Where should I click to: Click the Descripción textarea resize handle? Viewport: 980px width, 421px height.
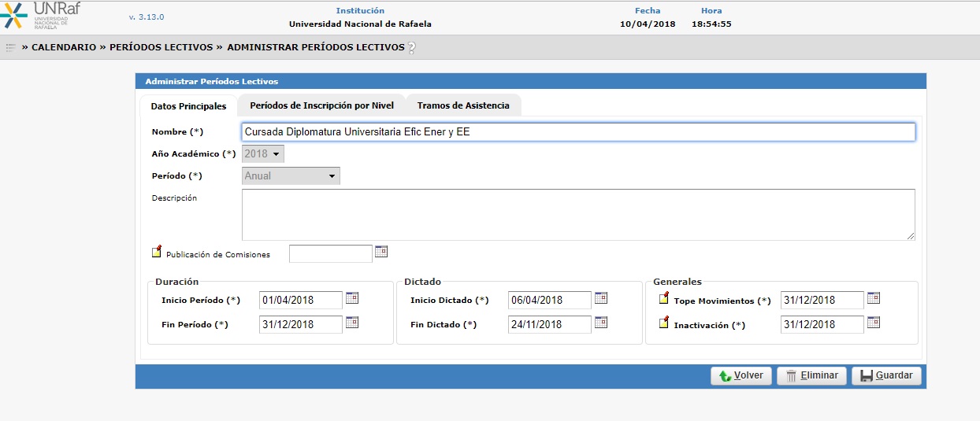coord(911,235)
